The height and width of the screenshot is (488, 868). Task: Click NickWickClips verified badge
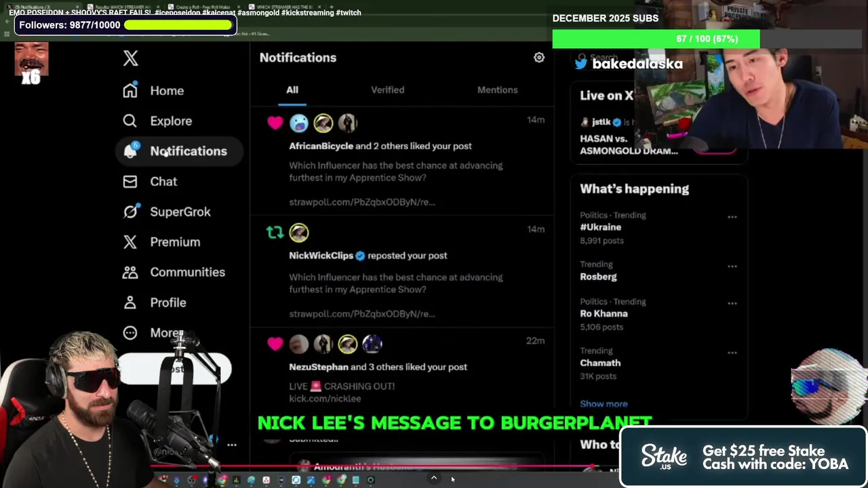click(360, 256)
